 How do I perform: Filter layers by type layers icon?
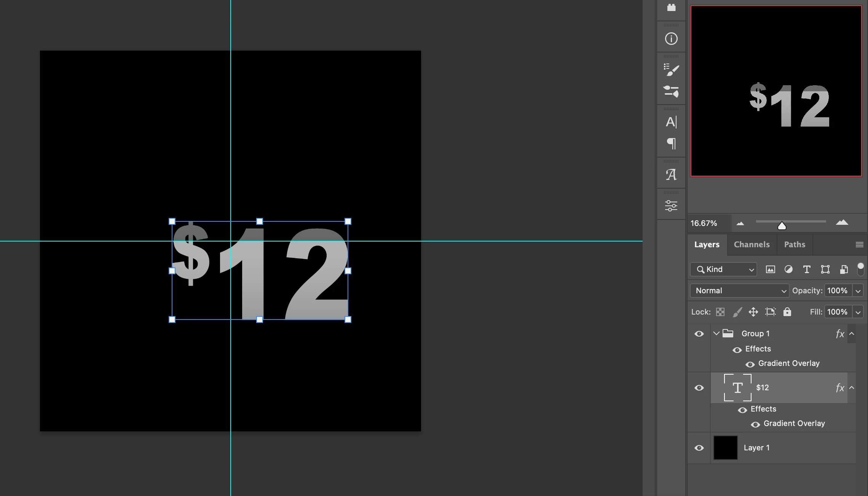pyautogui.click(x=807, y=269)
